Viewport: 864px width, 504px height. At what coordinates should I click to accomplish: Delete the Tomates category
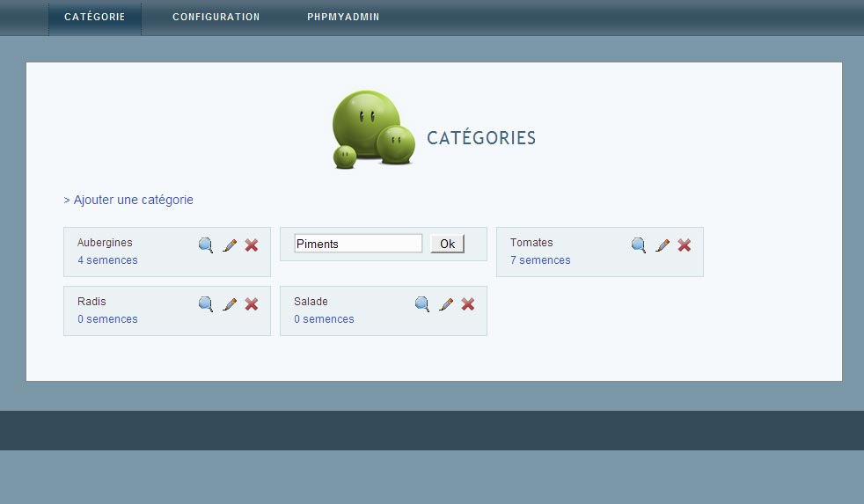(x=685, y=245)
